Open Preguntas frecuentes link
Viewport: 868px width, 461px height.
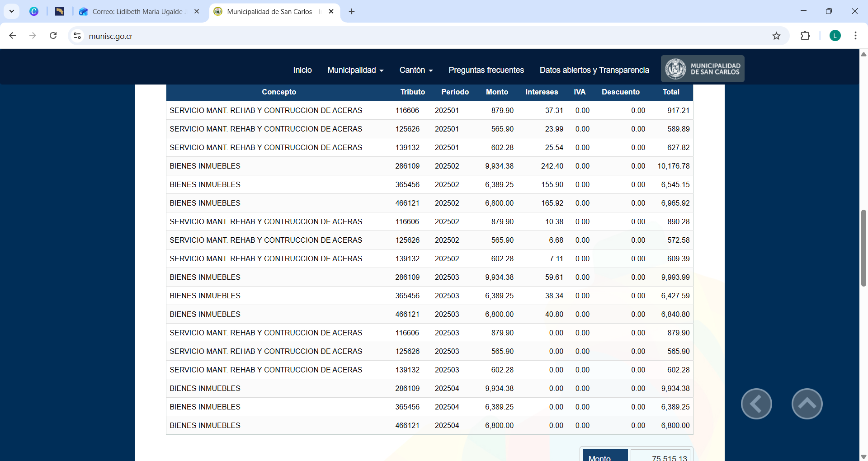click(486, 70)
